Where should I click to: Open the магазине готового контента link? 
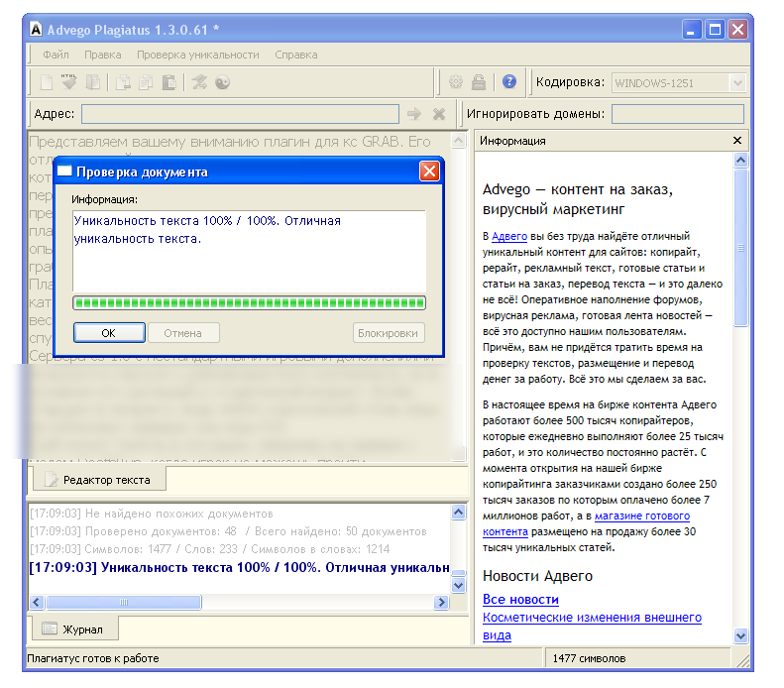(642, 516)
